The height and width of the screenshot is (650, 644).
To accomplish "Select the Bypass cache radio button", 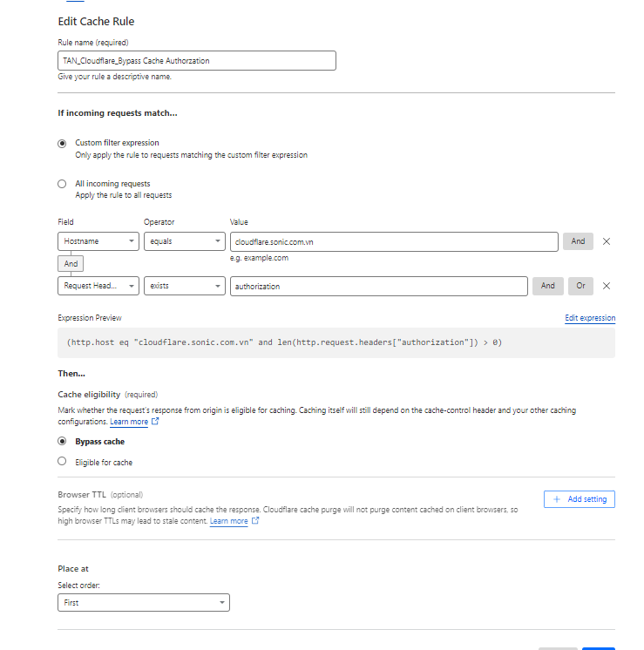I will (x=62, y=442).
